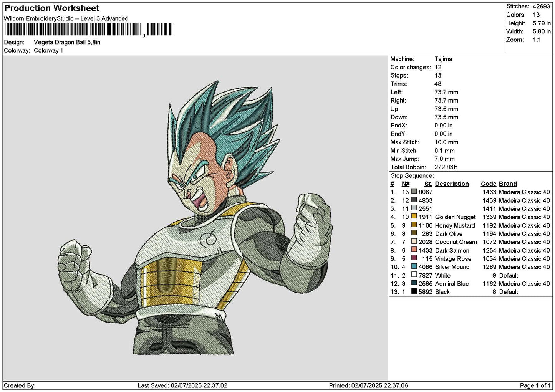The width and height of the screenshot is (555, 392).
Task: Click the code 1289 in Silver Mound row
Action: tap(490, 267)
